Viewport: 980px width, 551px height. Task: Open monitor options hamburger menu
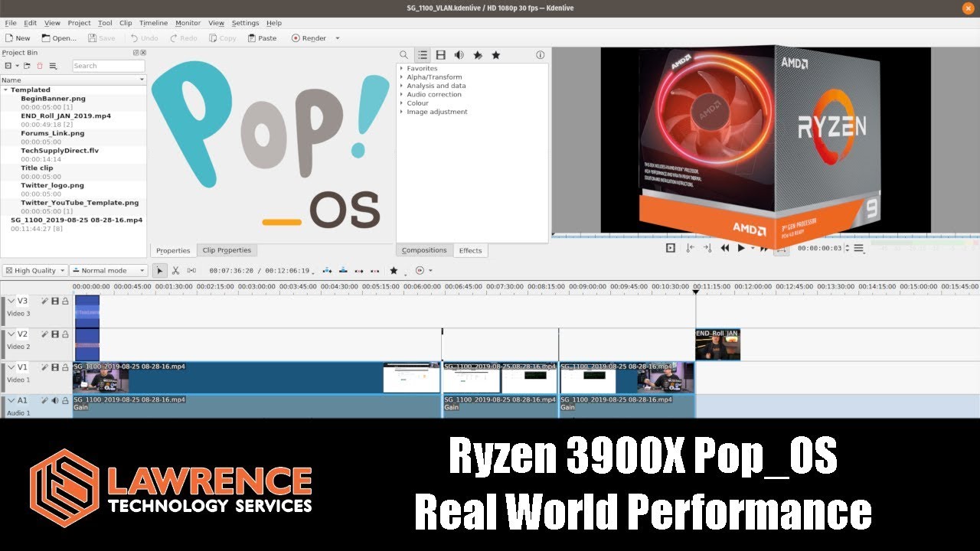point(859,248)
